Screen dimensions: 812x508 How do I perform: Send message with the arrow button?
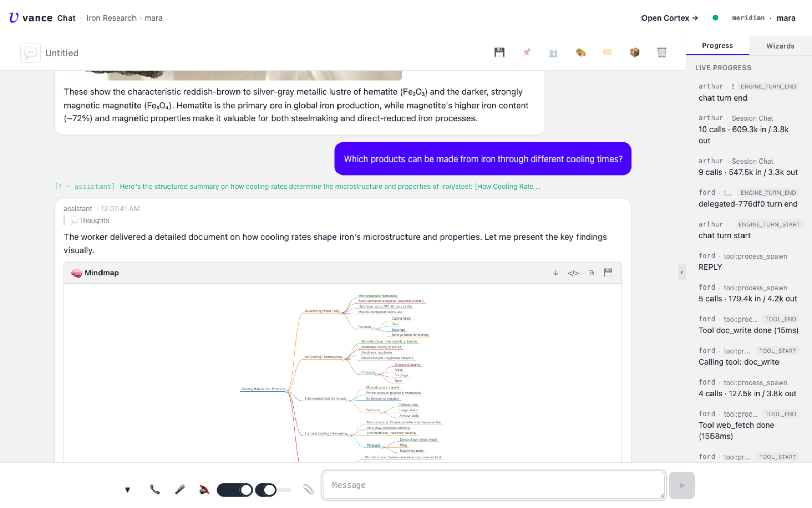click(x=682, y=486)
